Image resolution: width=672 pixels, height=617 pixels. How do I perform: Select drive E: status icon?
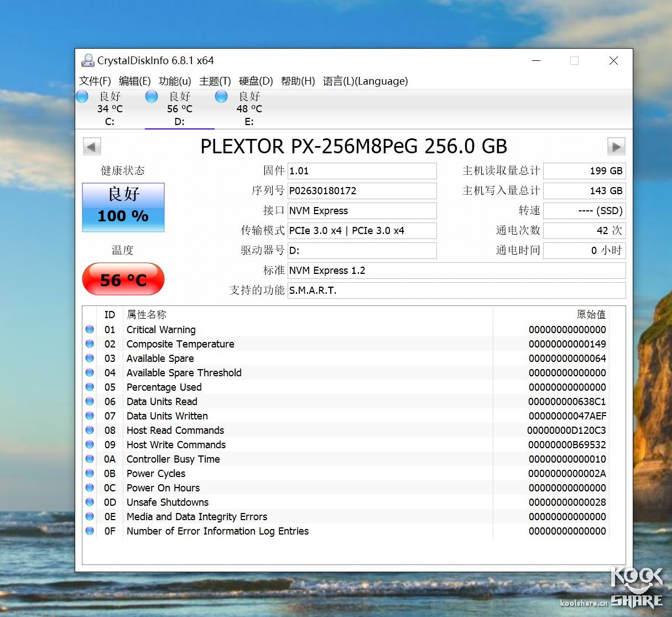221,96
